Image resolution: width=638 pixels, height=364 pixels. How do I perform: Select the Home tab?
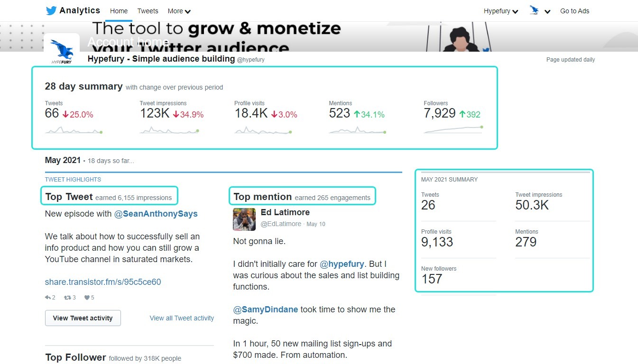point(119,10)
